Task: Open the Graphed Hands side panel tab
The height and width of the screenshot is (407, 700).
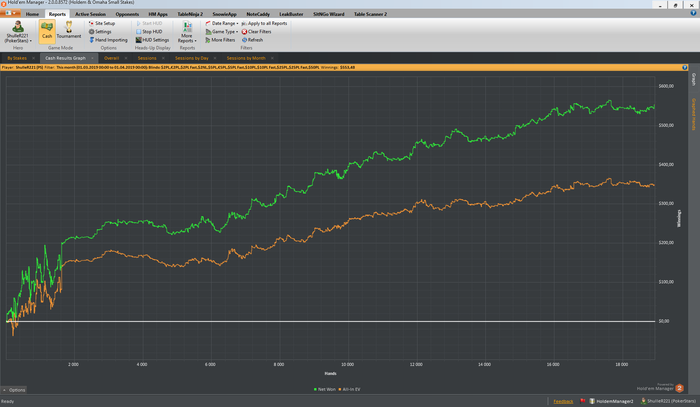Action: [694, 114]
